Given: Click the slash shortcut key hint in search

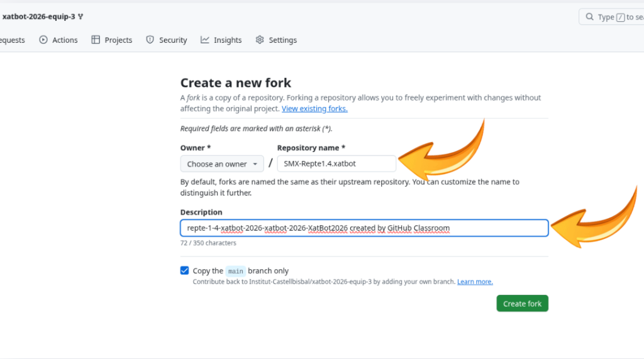Looking at the screenshot, I should 621,17.
